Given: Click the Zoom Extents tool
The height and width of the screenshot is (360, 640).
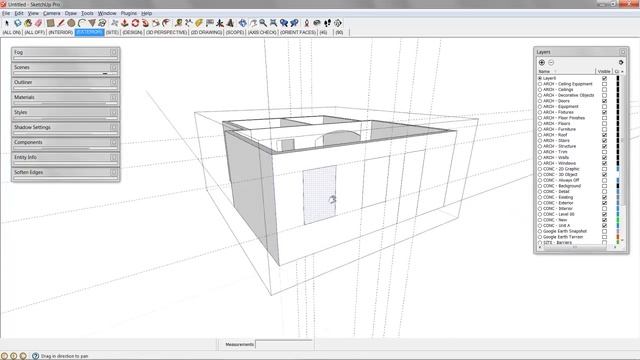Looking at the screenshot, I should pyautogui.click(x=273, y=23).
